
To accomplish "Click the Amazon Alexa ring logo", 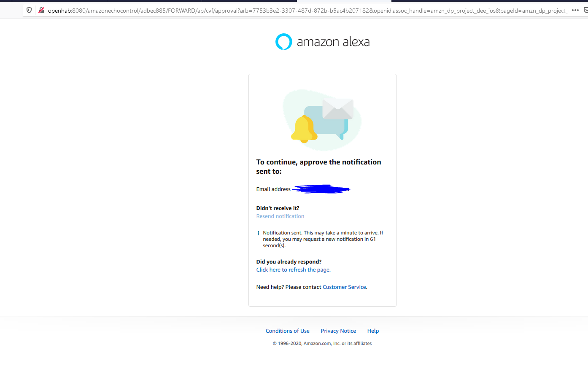I will tap(283, 42).
